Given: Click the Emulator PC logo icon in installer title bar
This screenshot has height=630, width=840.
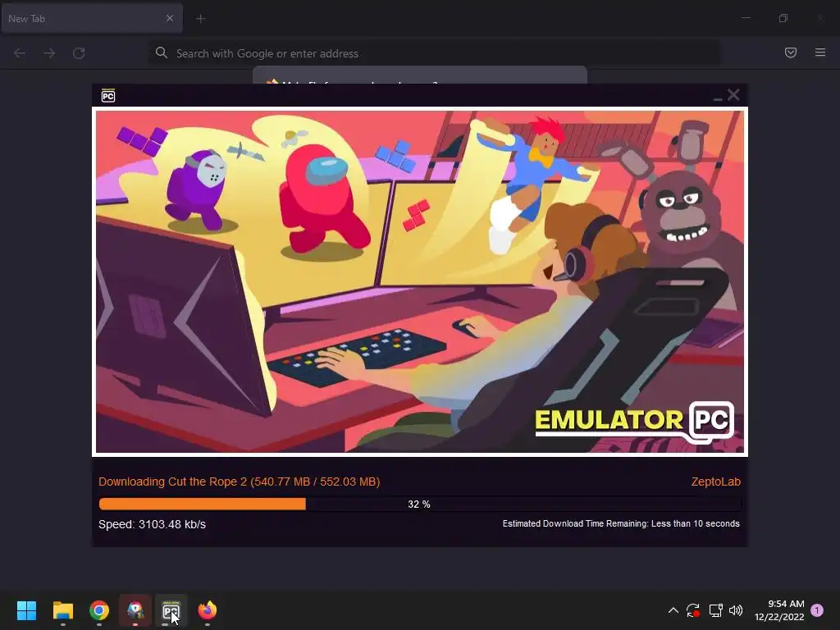Looking at the screenshot, I should [108, 95].
